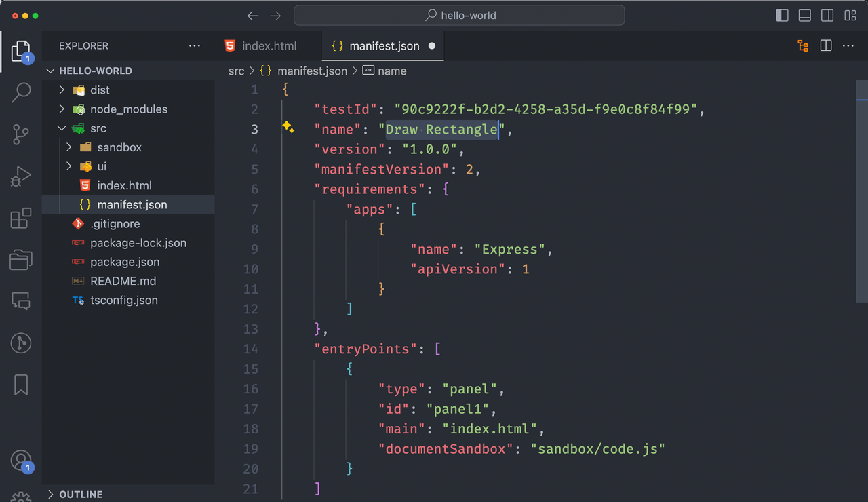Click the HTML5 icon on index.html tab
Image resolution: width=868 pixels, height=502 pixels.
point(230,46)
